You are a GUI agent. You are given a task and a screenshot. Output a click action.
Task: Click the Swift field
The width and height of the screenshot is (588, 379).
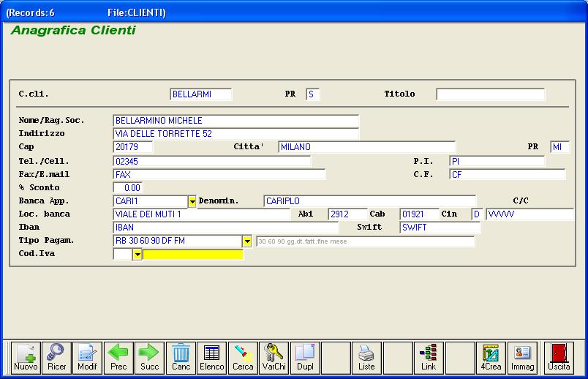click(440, 228)
